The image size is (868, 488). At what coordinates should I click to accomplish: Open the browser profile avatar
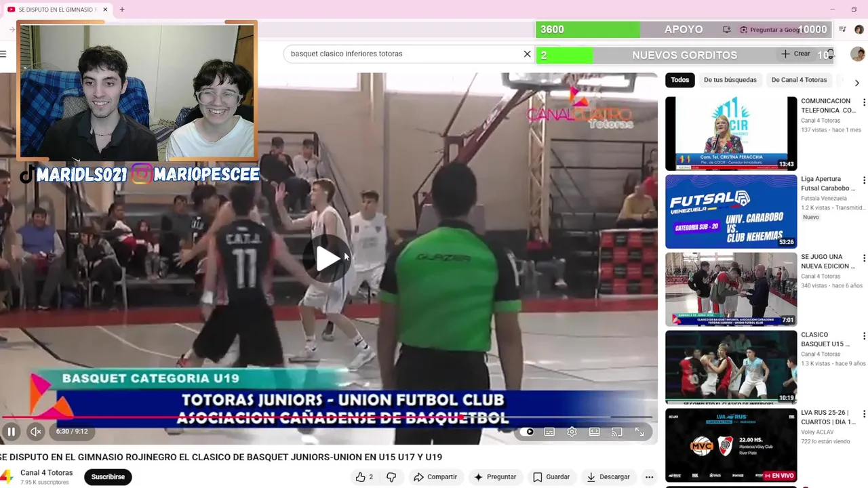coord(859,30)
